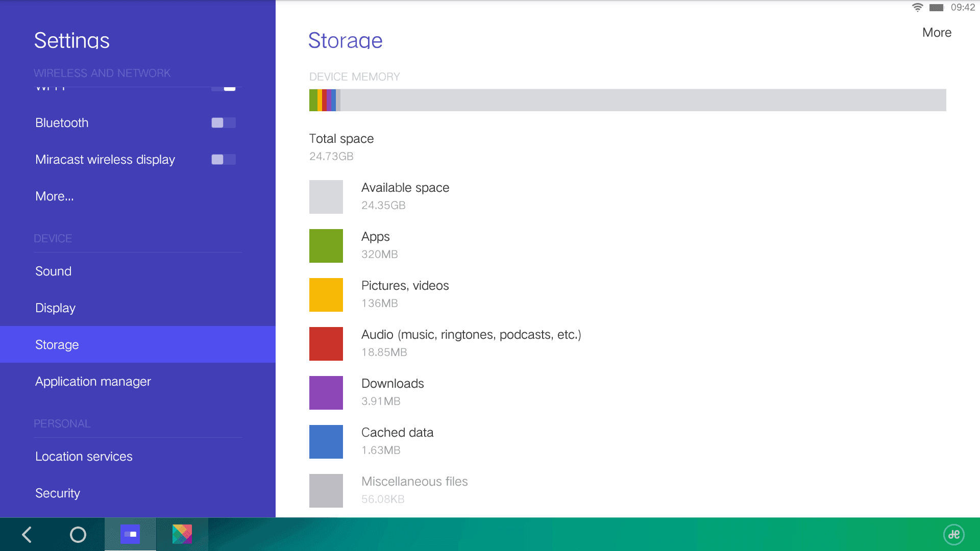Select Available space label

405,188
